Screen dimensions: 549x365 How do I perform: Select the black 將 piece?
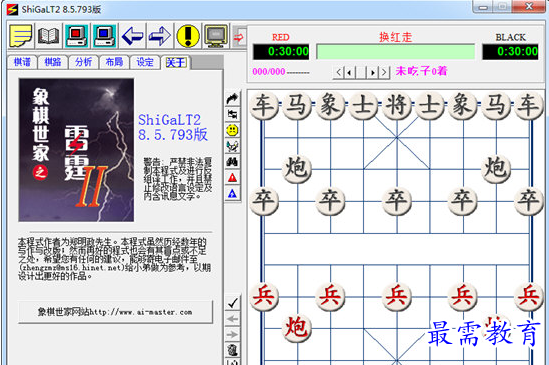tap(397, 105)
